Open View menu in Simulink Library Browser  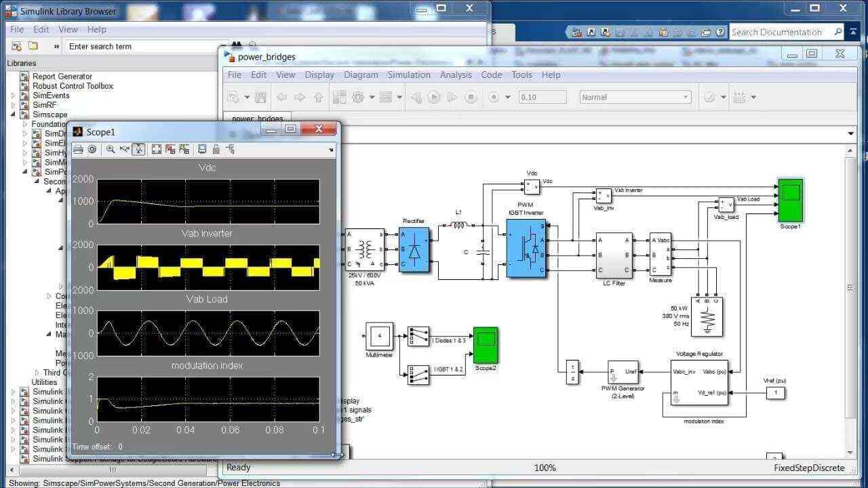click(x=68, y=29)
